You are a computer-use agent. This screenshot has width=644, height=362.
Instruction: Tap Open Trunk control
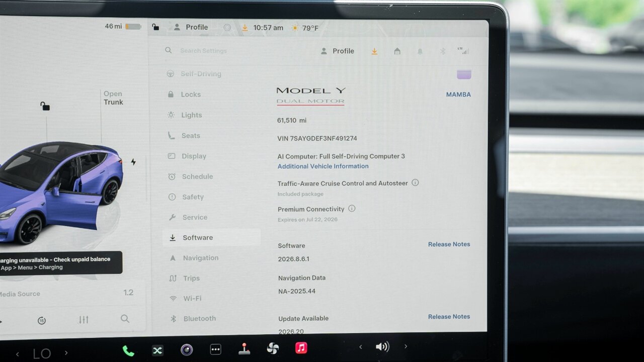tap(113, 98)
